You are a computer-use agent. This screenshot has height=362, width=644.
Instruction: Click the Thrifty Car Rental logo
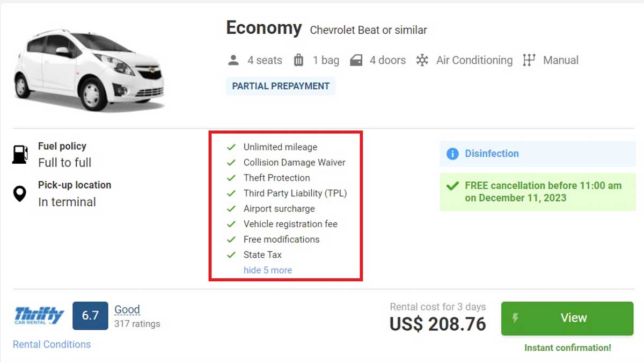coord(36,314)
